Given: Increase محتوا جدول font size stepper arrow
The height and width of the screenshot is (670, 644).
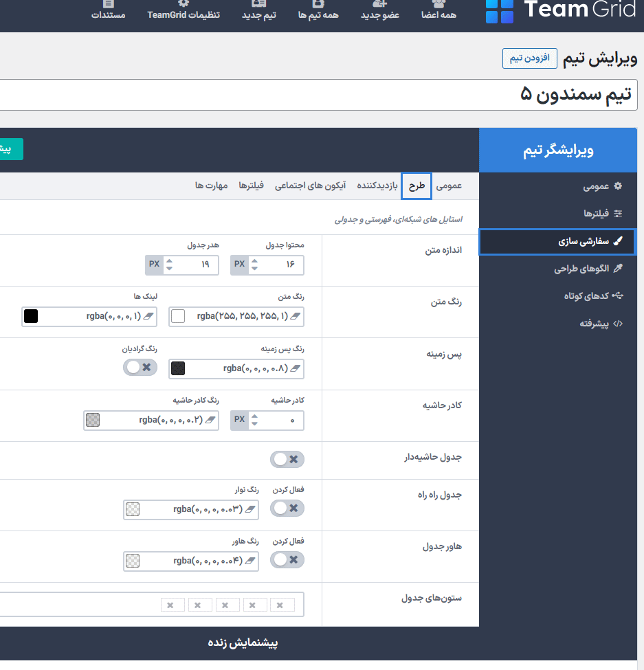Looking at the screenshot, I should 255,261.
